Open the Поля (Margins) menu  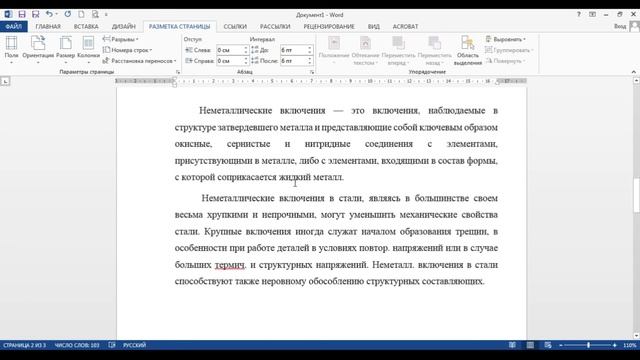point(11,50)
